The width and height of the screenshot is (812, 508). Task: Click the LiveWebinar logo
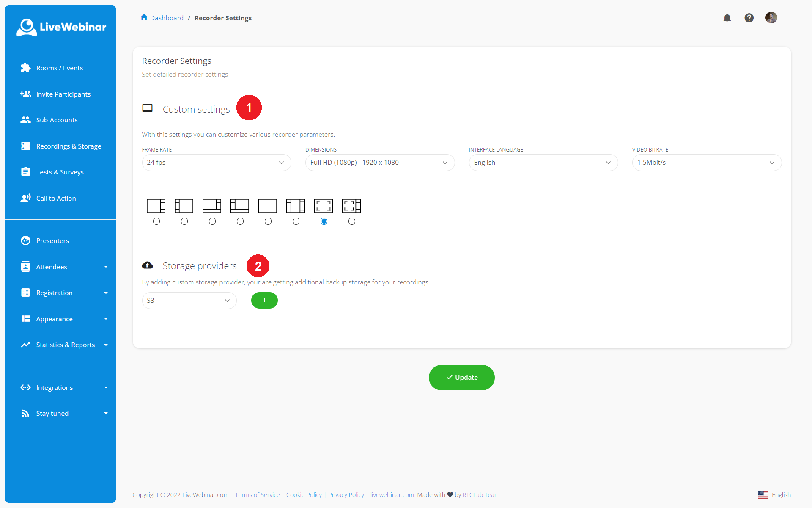61,27
